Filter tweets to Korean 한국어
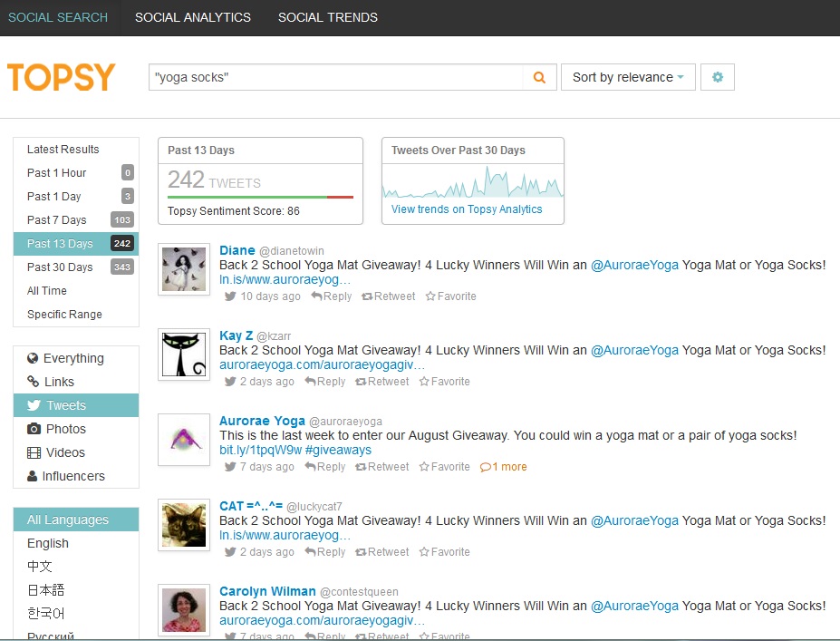 [x=76, y=614]
